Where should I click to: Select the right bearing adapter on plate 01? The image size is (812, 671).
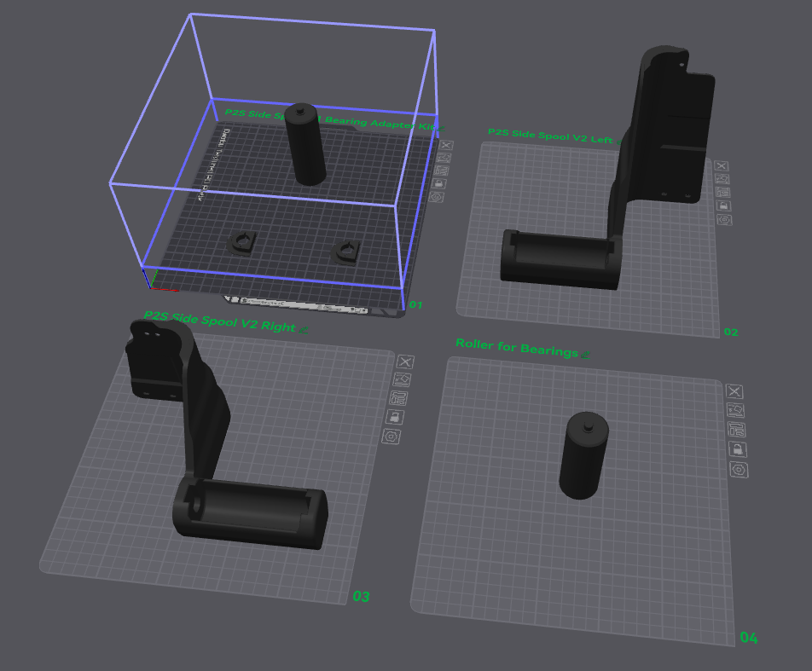(x=345, y=252)
